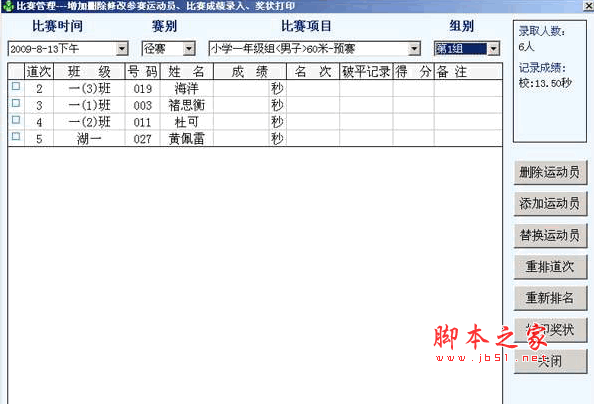Select the name cell 海洋
Image resolution: width=594 pixels, height=404 pixels.
187,88
